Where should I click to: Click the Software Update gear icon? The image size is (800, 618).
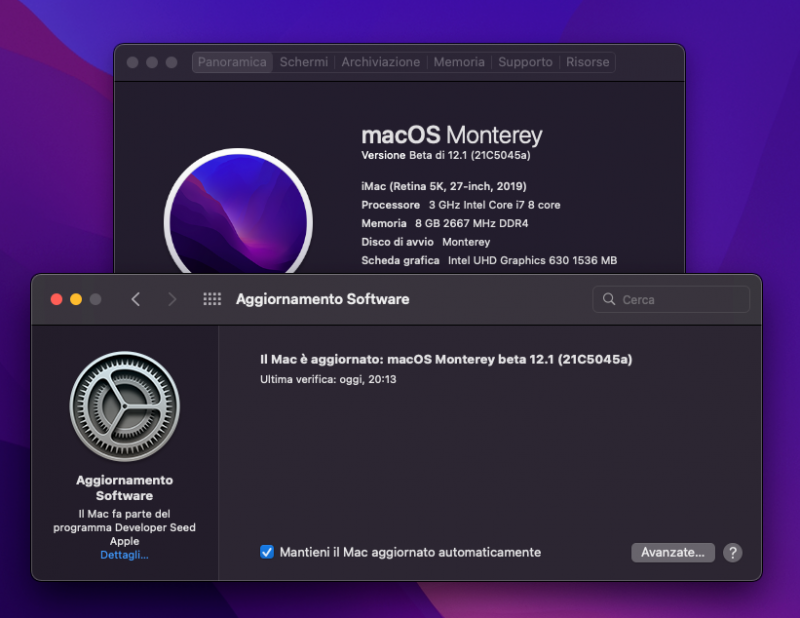124,406
